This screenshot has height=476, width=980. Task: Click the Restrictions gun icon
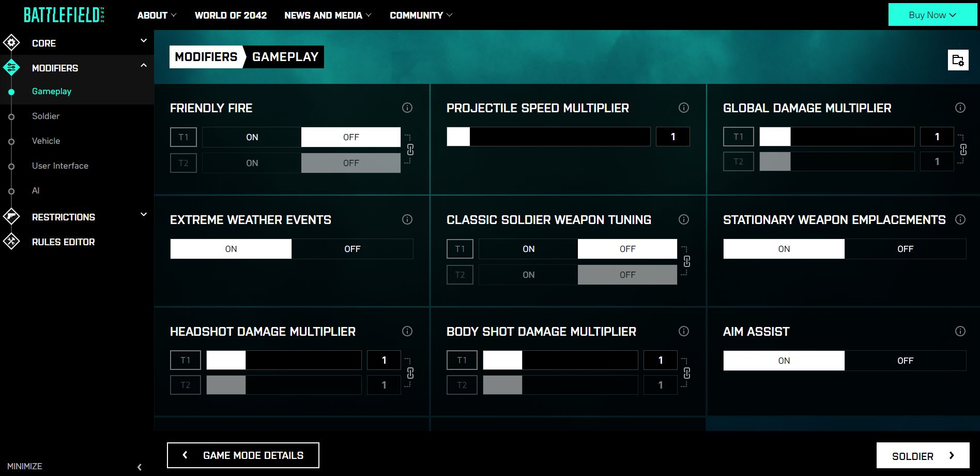click(x=11, y=217)
